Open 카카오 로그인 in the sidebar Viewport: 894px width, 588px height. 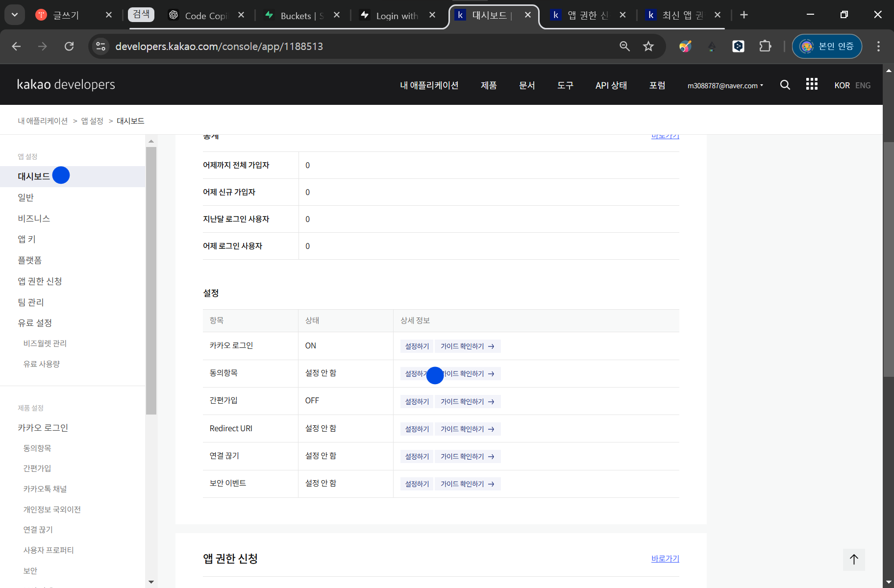(x=43, y=428)
